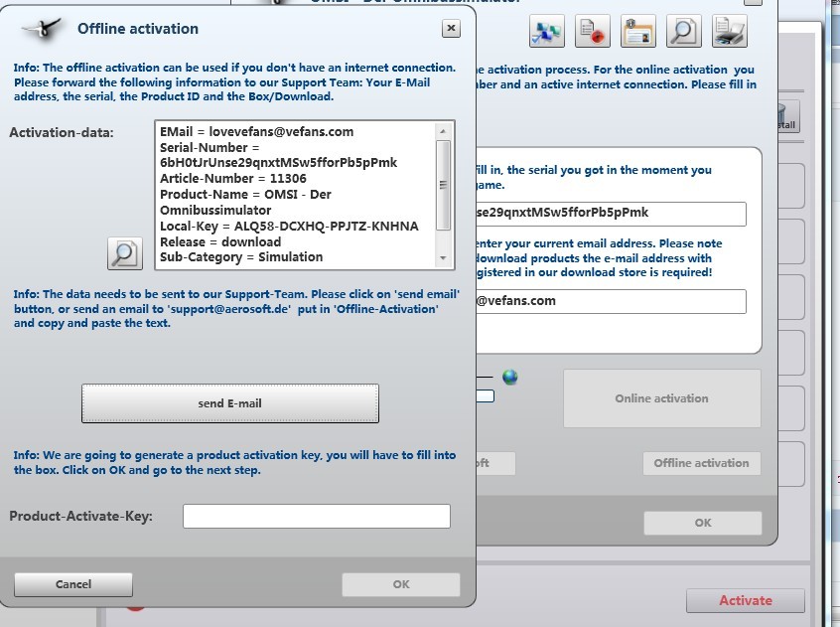Click the 'Sub-Category = Simulation' line
Image resolution: width=840 pixels, height=627 pixels.
coord(241,257)
